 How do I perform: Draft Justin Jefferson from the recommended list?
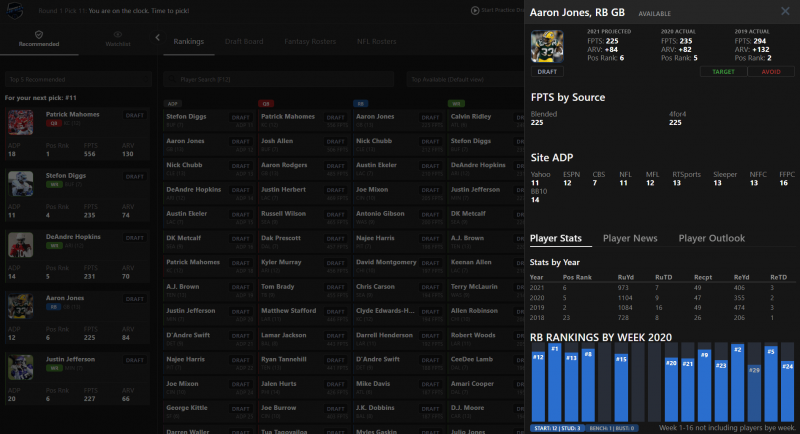[135, 360]
